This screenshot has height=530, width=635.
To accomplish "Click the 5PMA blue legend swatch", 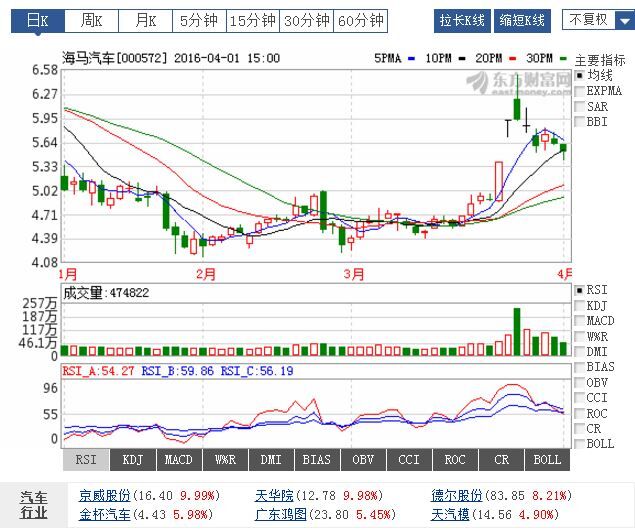I will [411, 58].
